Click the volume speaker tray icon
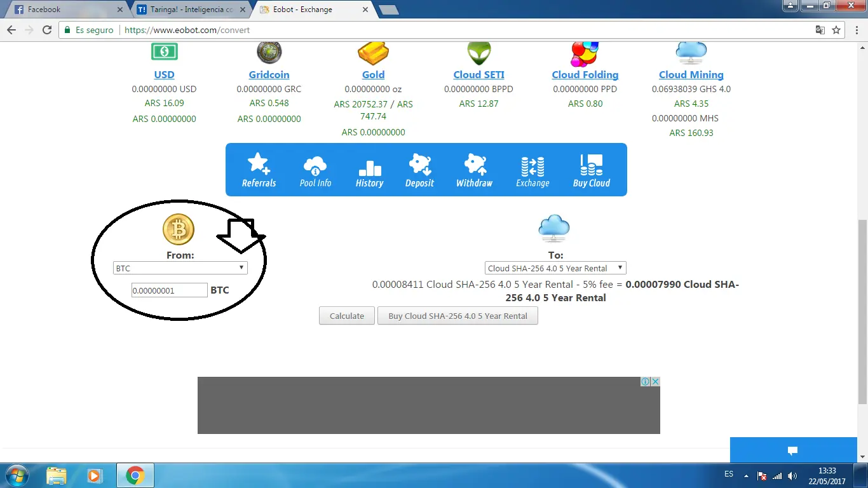The width and height of the screenshot is (868, 488). point(792,475)
